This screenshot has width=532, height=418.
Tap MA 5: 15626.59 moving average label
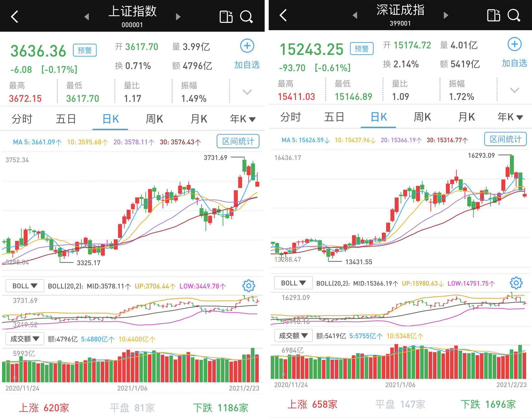coord(305,140)
